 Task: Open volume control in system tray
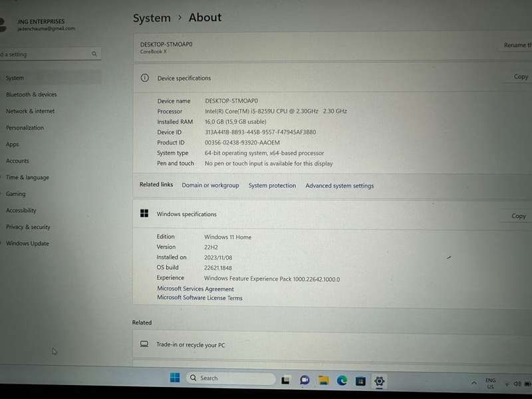tap(517, 384)
